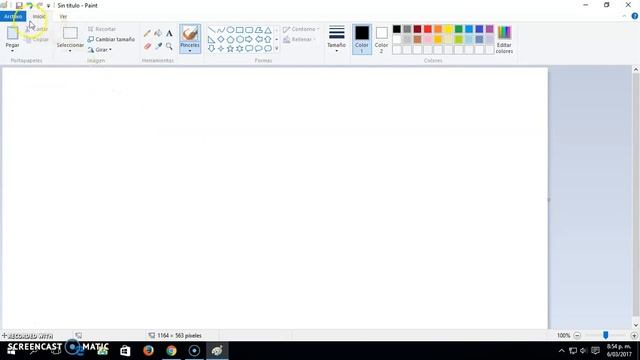Open Editar colores dialog
The image size is (640, 360).
[504, 39]
